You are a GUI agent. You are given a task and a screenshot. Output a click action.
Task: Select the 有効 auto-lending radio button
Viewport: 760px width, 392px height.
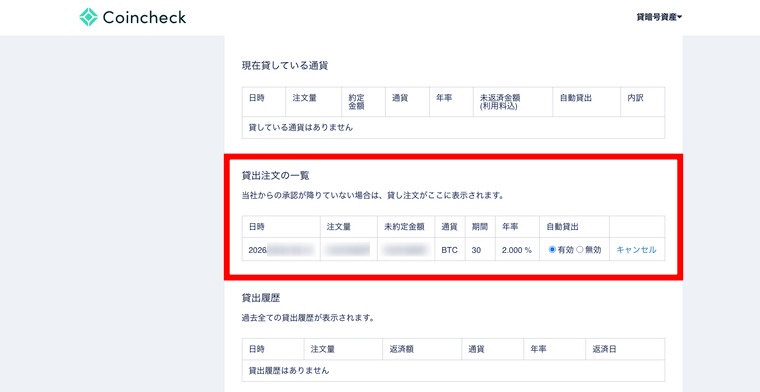(552, 250)
